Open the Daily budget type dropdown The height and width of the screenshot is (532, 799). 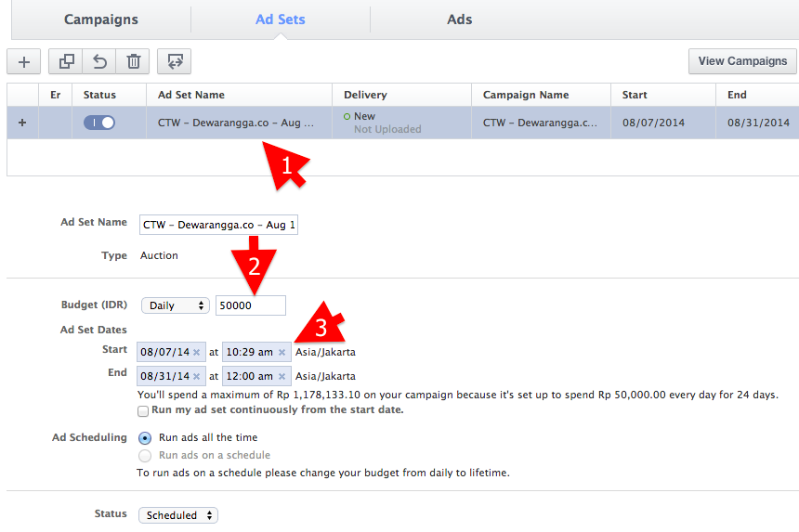(x=176, y=305)
